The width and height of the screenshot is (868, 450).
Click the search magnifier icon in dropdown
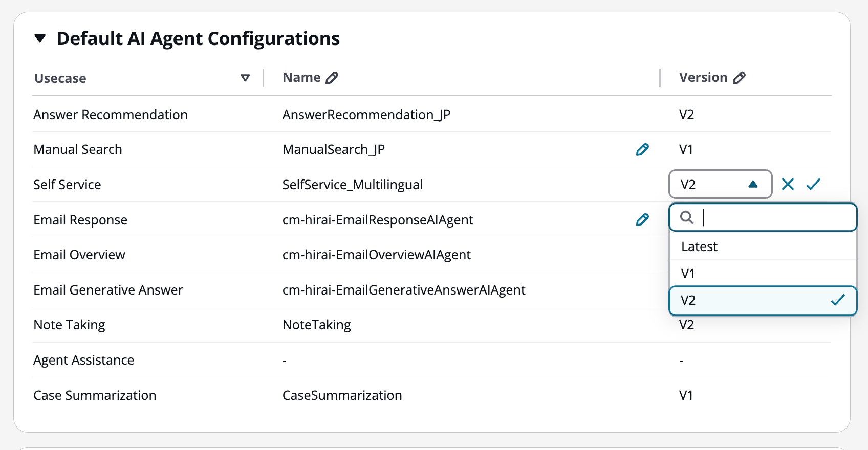coord(687,218)
